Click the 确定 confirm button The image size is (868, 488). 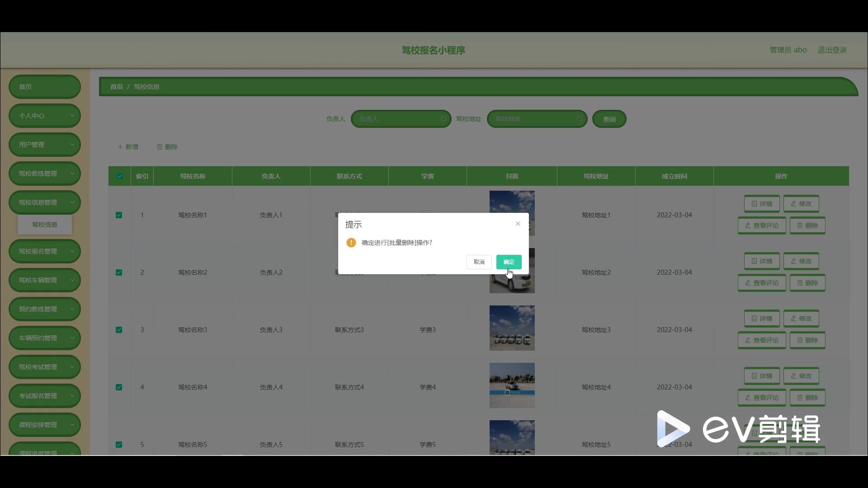pos(509,262)
